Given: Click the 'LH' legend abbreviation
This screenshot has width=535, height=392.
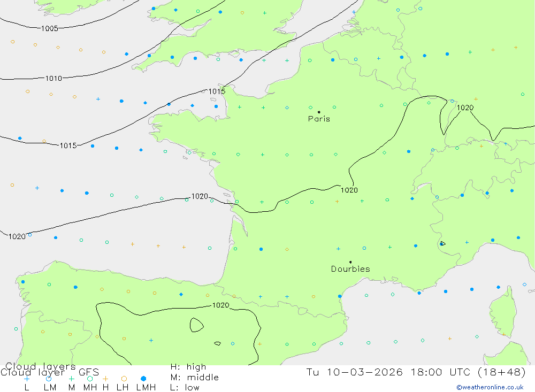Looking at the screenshot, I should [x=123, y=388].
